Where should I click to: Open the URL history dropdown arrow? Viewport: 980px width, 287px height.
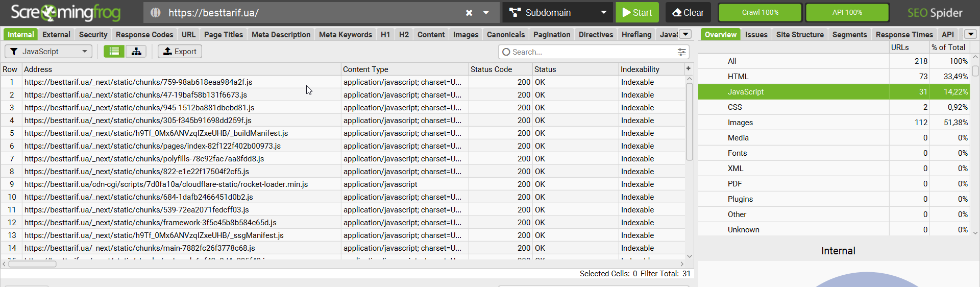click(486, 13)
